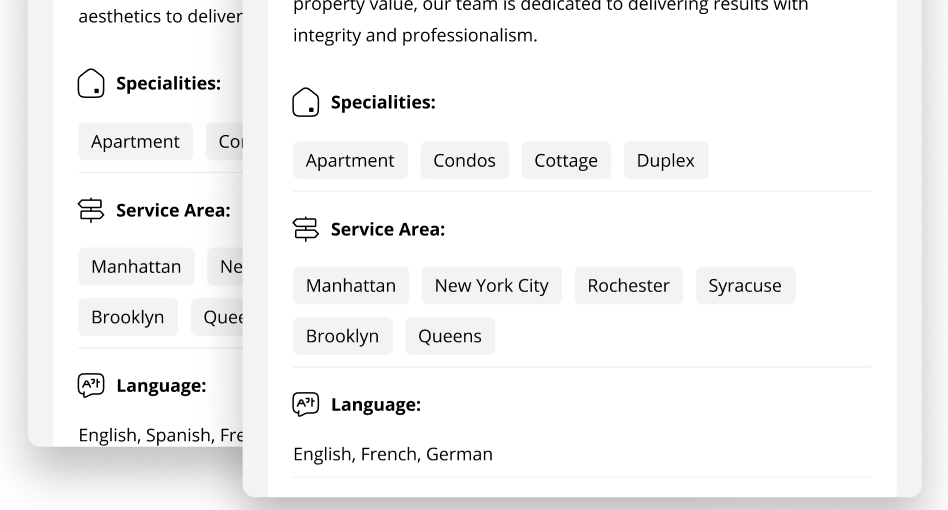Click the Apartment tag on back card
This screenshot has height=510, width=948.
[x=135, y=141]
